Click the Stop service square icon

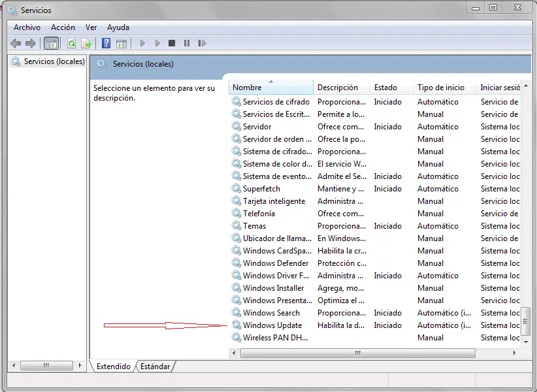[172, 43]
